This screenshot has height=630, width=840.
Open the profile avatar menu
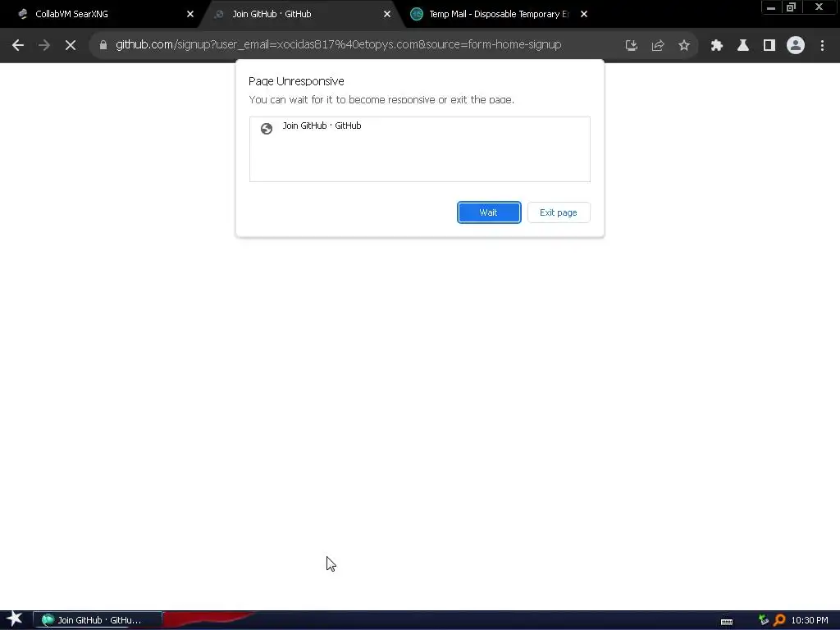(x=796, y=45)
